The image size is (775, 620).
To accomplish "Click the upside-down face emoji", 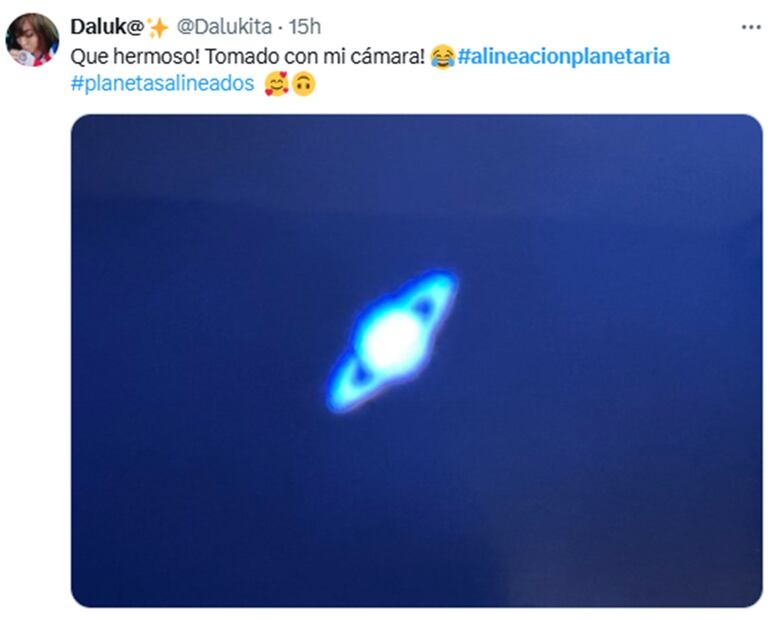I will [303, 84].
